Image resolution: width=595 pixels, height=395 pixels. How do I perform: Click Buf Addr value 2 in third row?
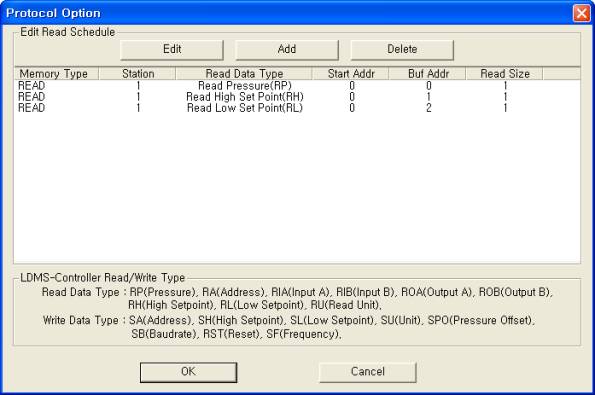pos(428,108)
